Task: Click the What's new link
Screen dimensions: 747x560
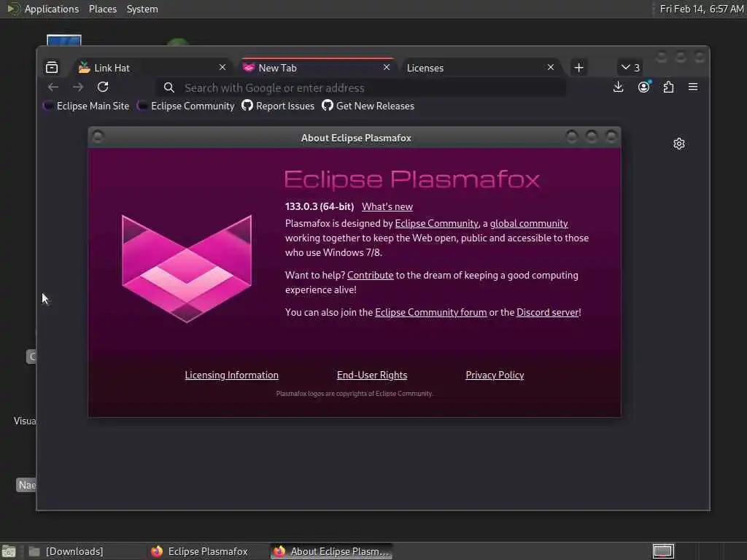Action: click(x=387, y=206)
